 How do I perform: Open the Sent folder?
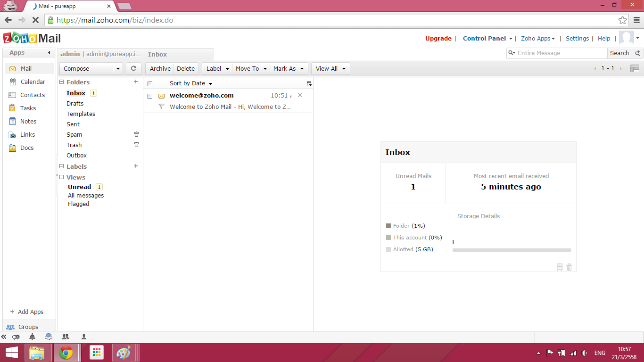pyautogui.click(x=73, y=124)
